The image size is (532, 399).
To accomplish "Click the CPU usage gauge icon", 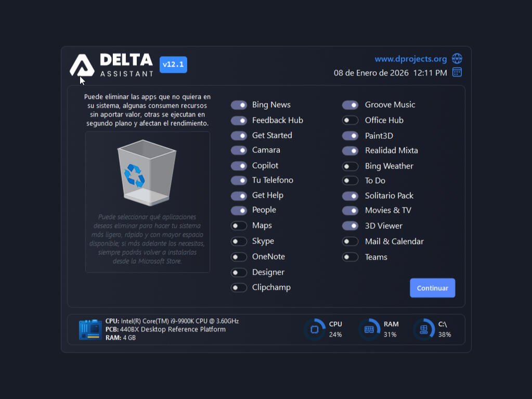I will pyautogui.click(x=315, y=329).
